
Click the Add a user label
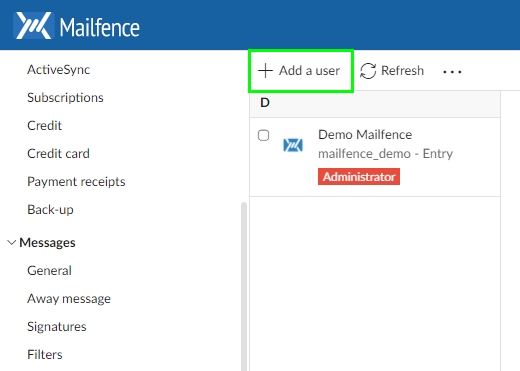click(x=309, y=71)
